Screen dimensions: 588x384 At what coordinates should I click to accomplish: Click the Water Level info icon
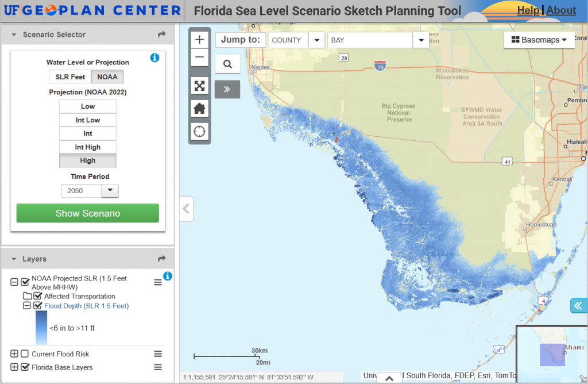(x=154, y=57)
